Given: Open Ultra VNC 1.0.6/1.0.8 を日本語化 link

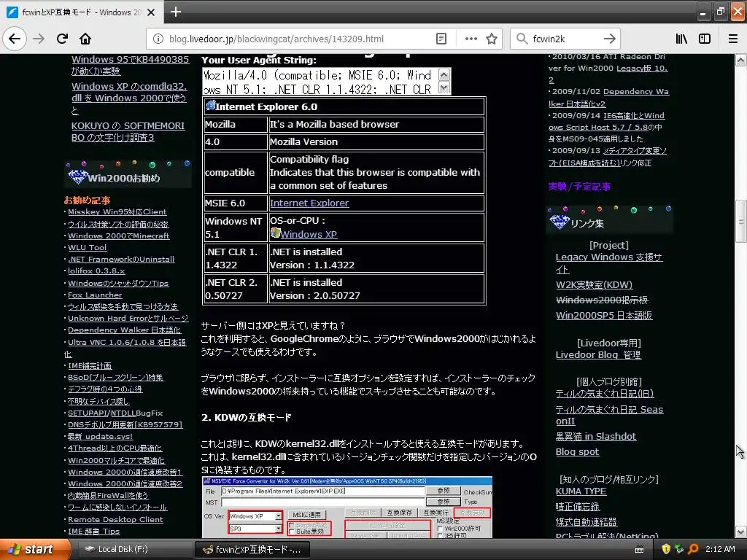Looking at the screenshot, I should click(125, 348).
